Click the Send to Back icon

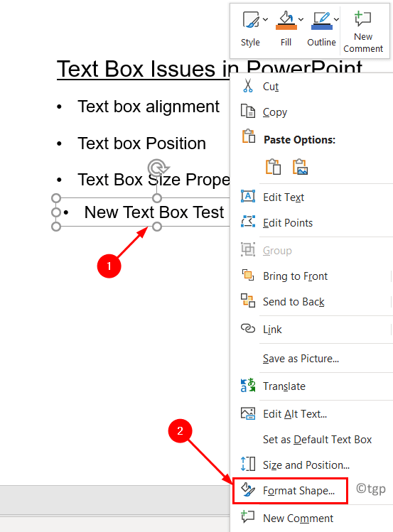click(248, 300)
